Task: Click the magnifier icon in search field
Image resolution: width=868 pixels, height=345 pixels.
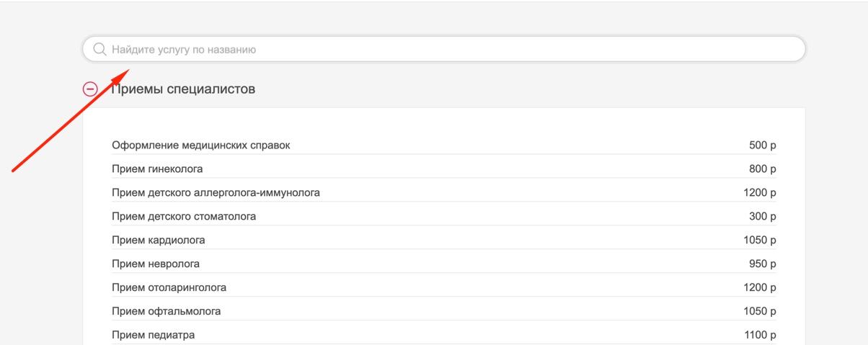Action: [99, 50]
